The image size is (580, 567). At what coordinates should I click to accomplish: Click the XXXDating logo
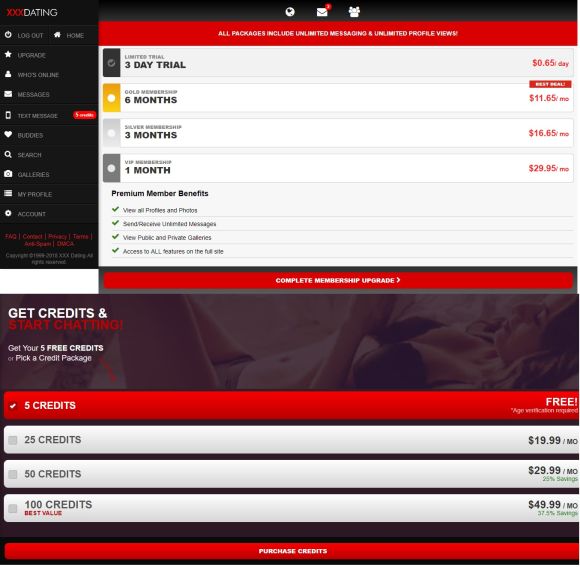click(32, 13)
